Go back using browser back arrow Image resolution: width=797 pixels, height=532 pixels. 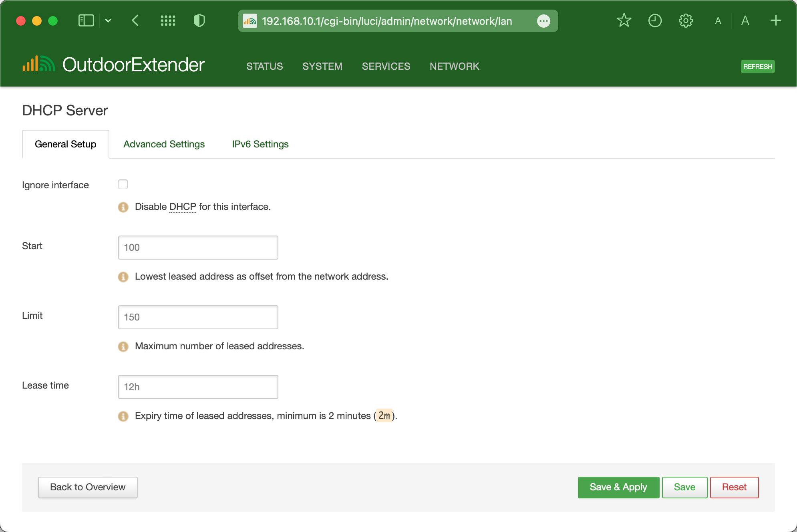pyautogui.click(x=135, y=20)
